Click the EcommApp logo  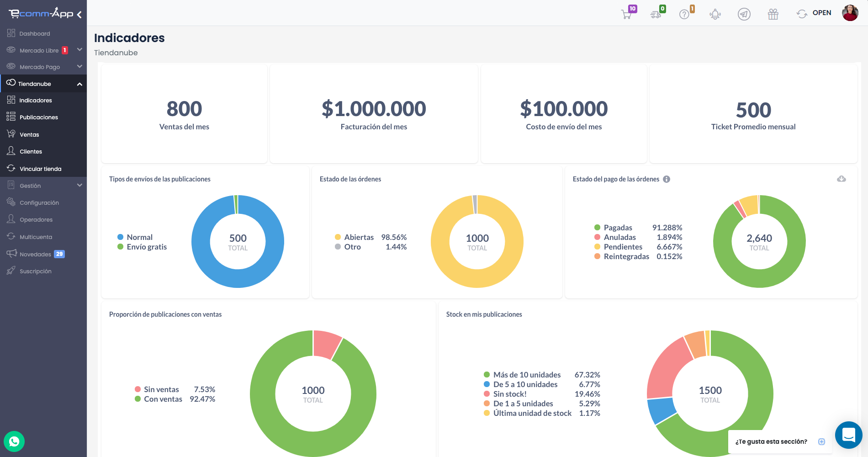click(x=41, y=13)
